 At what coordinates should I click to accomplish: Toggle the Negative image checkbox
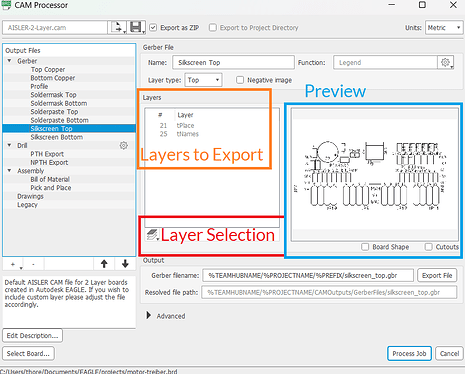[240, 80]
